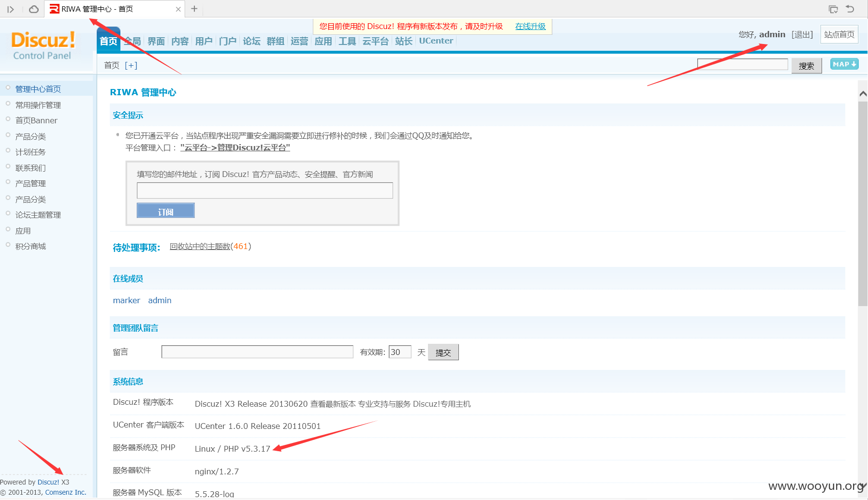Click the undo/restore tab icon

click(850, 9)
